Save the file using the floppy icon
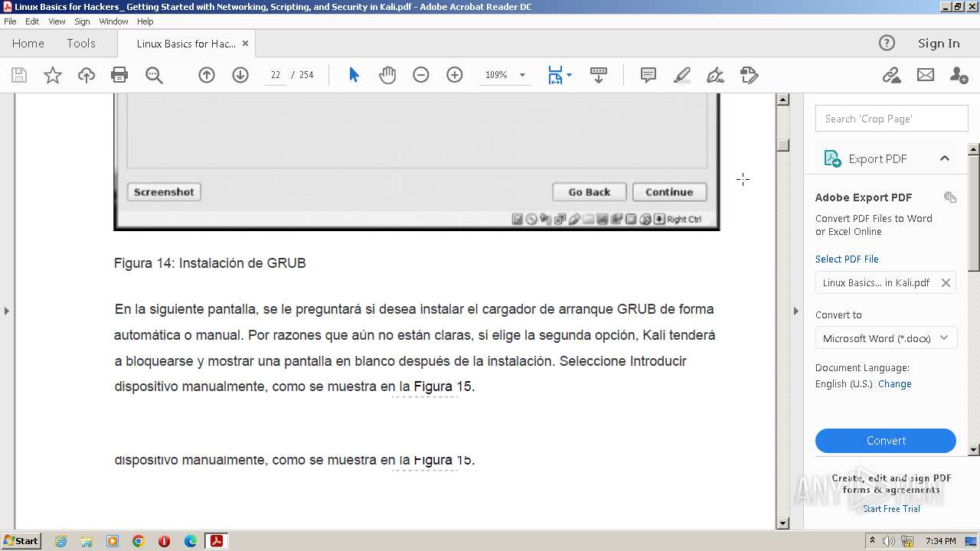Image resolution: width=980 pixels, height=551 pixels. click(19, 75)
